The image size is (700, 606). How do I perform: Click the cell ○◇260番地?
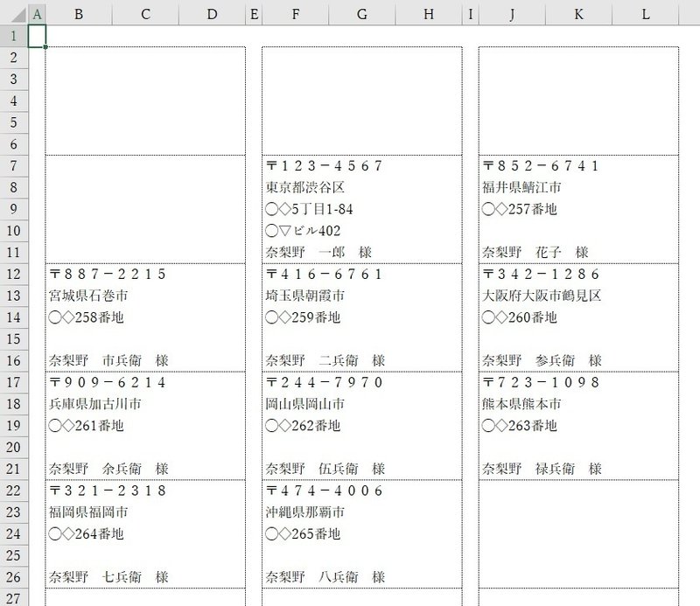[520, 317]
